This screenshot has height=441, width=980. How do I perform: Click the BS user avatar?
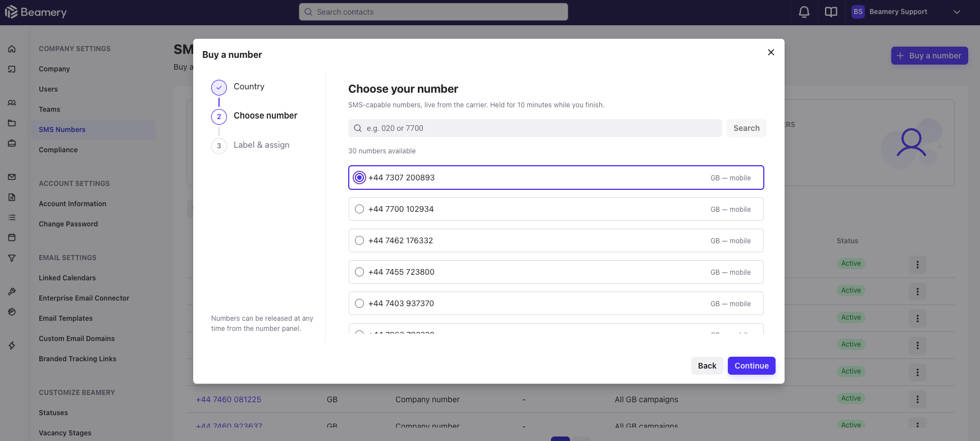[x=858, y=12]
